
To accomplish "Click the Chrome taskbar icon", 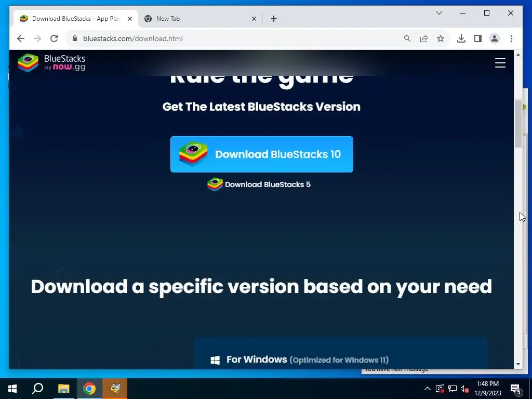I will click(x=89, y=389).
